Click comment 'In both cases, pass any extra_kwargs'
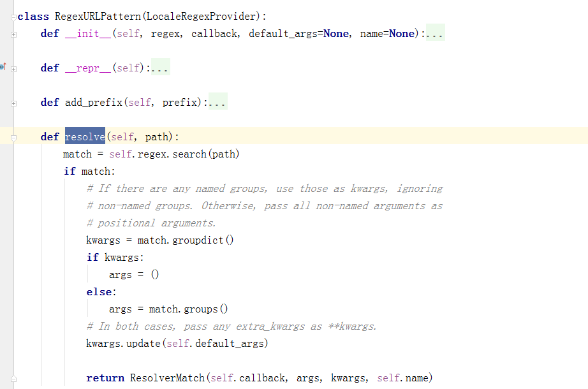This screenshot has height=389, width=588. [x=232, y=327]
